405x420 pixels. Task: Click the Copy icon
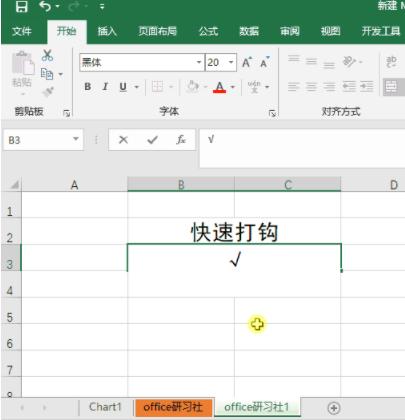[x=47, y=74]
